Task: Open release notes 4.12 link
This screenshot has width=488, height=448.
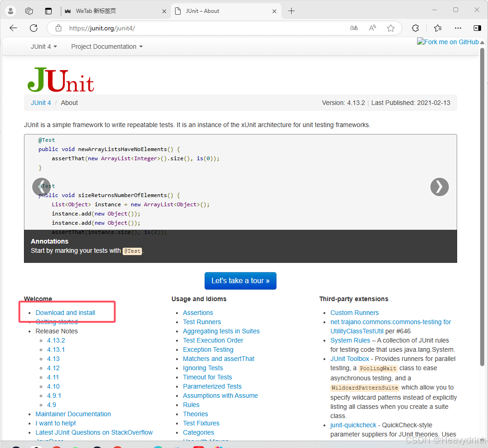Action: (53, 368)
